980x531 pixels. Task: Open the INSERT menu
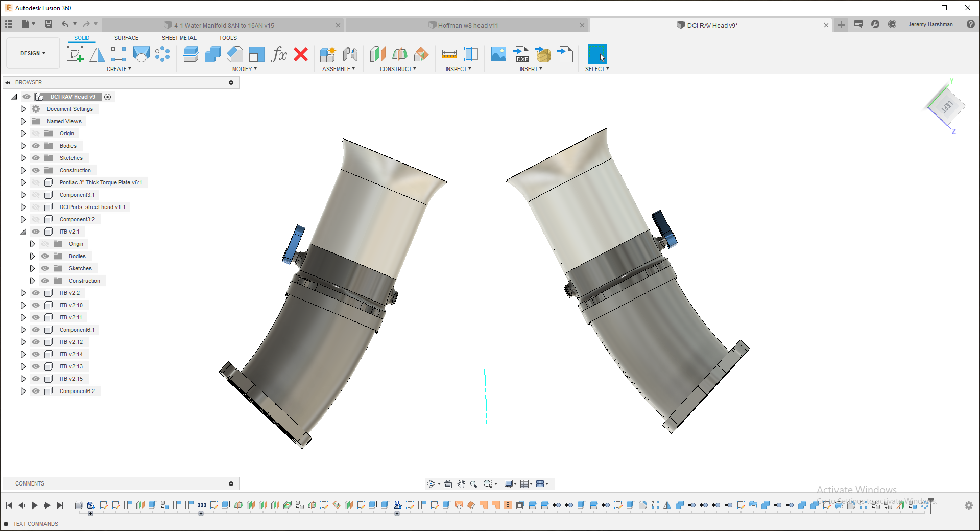pyautogui.click(x=531, y=69)
